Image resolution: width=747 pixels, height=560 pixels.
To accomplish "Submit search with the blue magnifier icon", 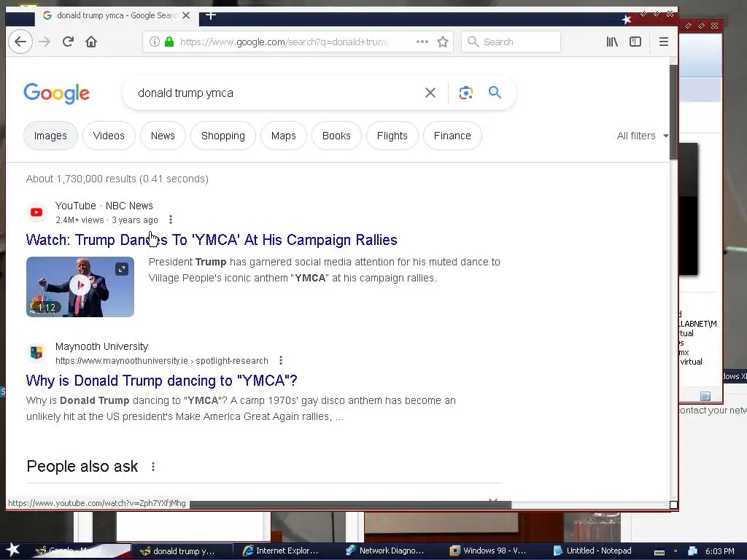I will coord(495,93).
